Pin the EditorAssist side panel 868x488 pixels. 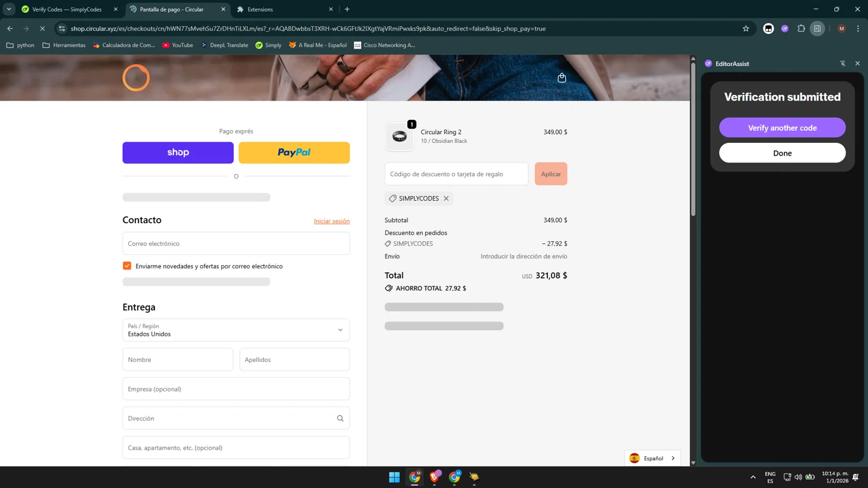click(843, 64)
